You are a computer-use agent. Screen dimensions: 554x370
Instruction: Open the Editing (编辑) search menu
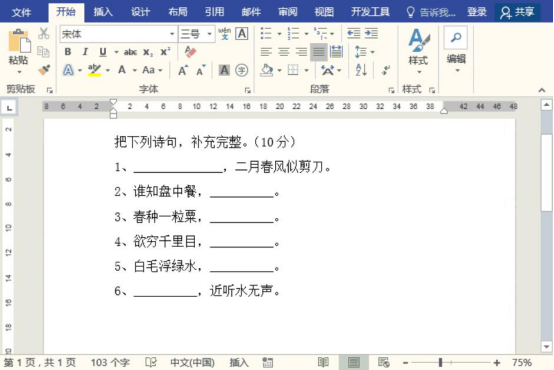[456, 49]
